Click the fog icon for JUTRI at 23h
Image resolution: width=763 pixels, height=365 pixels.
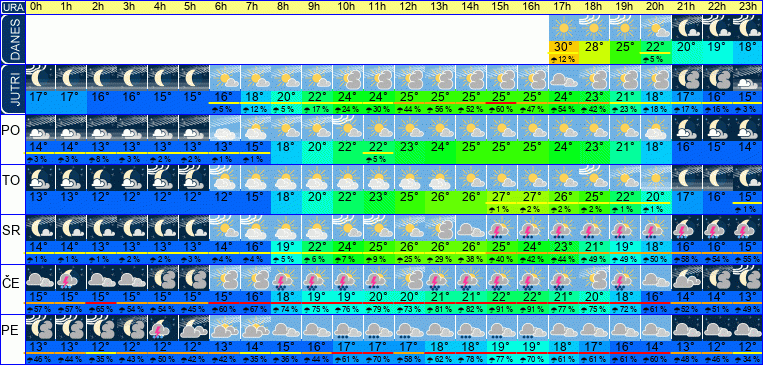748,77
